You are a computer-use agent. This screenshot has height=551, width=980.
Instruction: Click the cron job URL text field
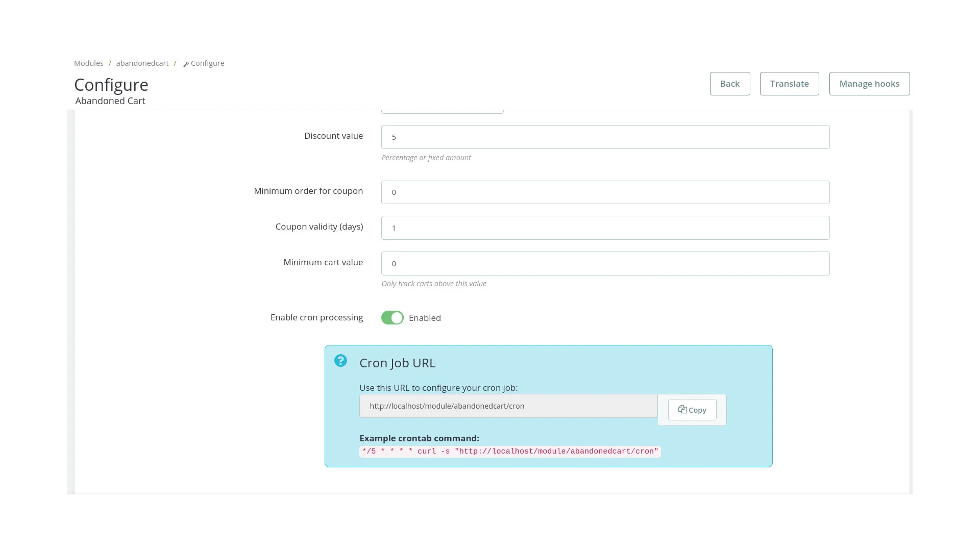508,406
